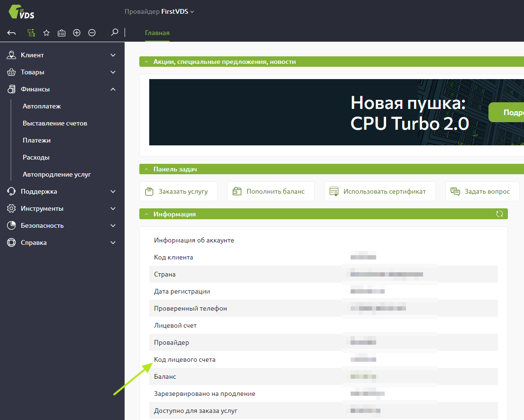The image size is (524, 420).
Task: Click the Доступно для заказа услуг label
Action: (196, 411)
